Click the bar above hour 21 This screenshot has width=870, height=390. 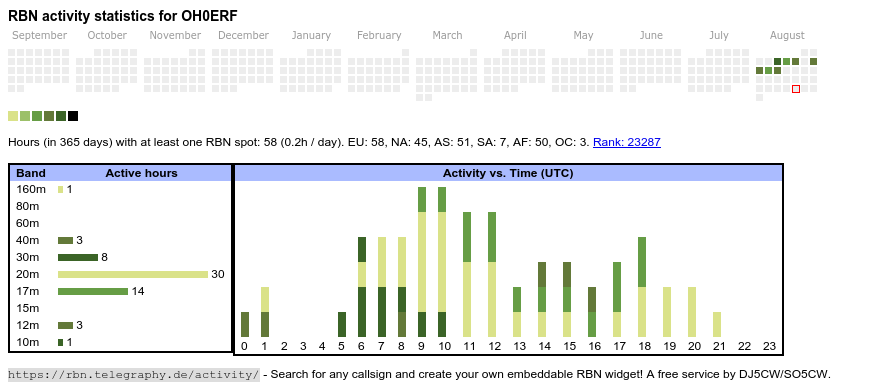point(717,325)
